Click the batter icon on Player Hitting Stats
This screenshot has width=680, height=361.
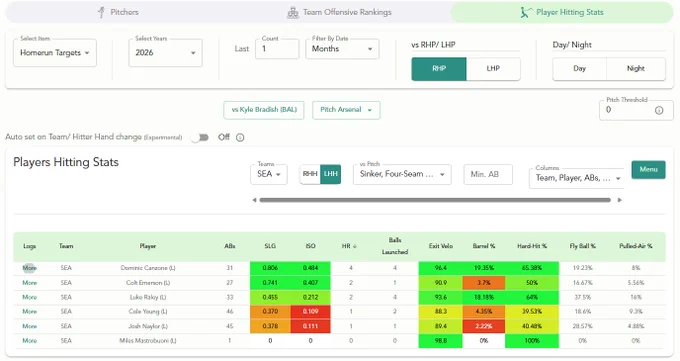[x=526, y=12]
